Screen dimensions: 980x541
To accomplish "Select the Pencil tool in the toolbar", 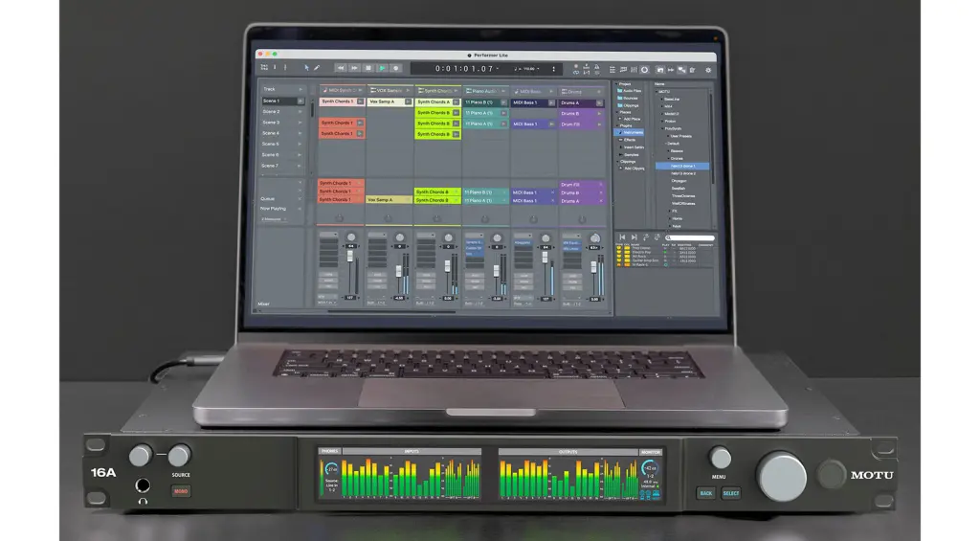I will click(317, 68).
